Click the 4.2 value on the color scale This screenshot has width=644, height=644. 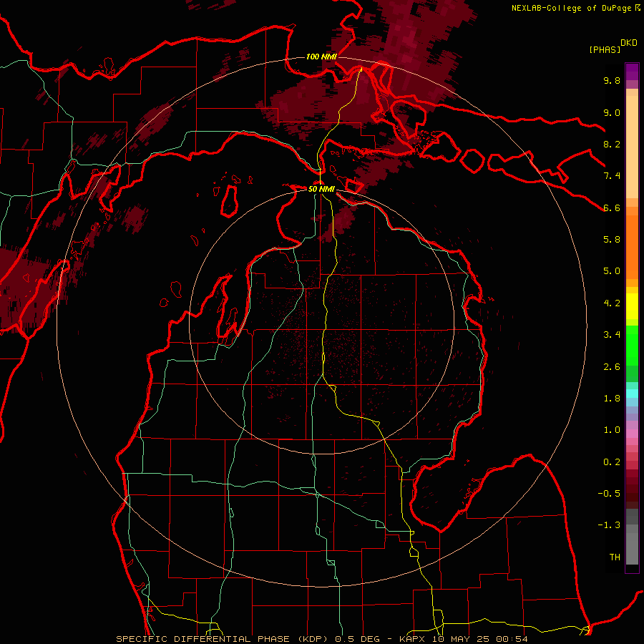pyautogui.click(x=612, y=303)
